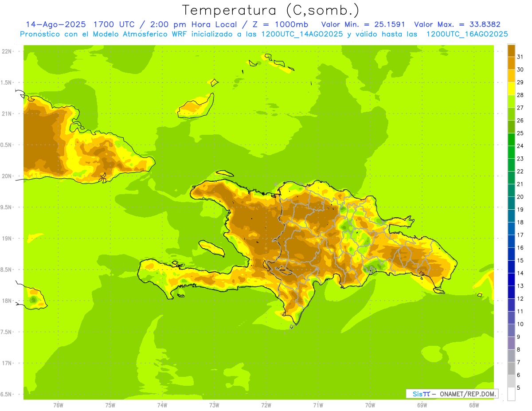Image resolution: width=532 pixels, height=411 pixels.
Task: Click the '21N' latitude axis label
Action: (7, 114)
